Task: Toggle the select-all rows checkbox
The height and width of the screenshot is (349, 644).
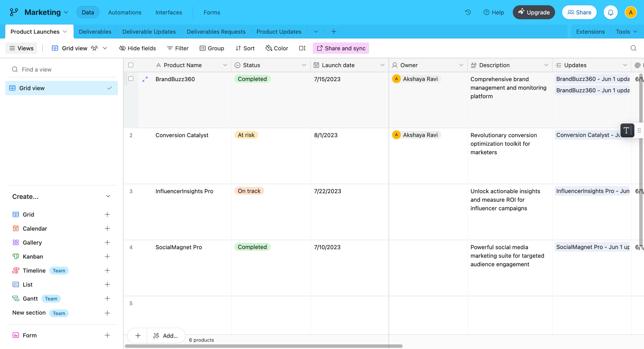Action: (x=131, y=65)
